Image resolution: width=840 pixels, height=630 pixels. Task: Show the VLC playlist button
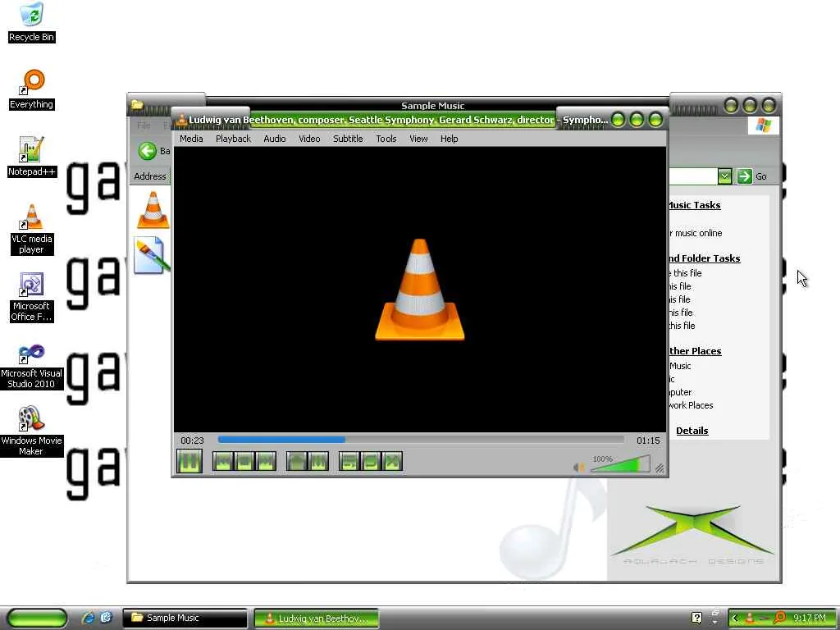pos(349,461)
